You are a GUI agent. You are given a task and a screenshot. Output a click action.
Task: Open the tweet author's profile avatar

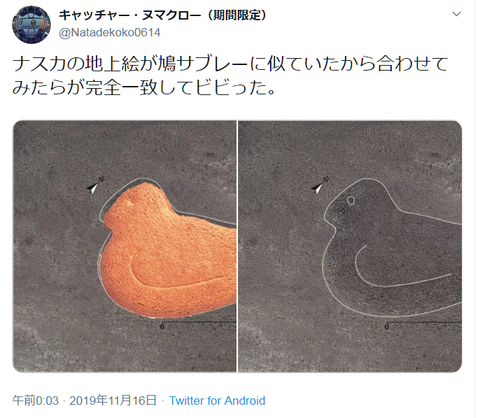click(32, 24)
